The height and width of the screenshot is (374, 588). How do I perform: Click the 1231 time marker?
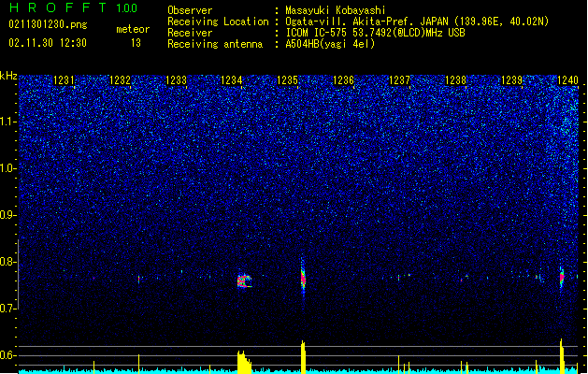click(64, 80)
